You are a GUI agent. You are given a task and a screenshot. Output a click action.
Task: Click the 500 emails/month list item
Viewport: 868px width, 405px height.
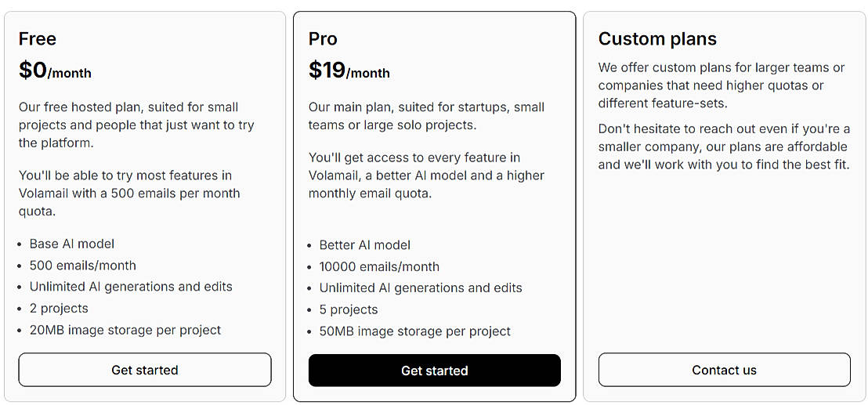[83, 266]
